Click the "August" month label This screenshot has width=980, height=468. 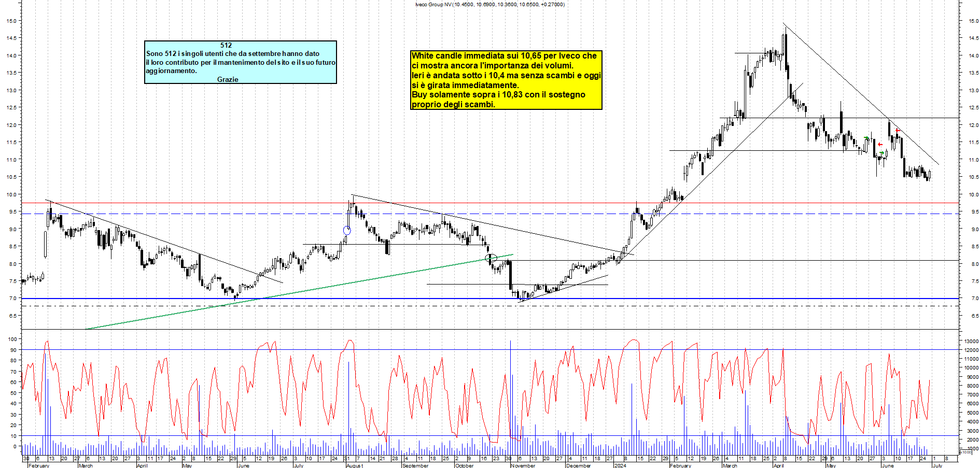(355, 465)
